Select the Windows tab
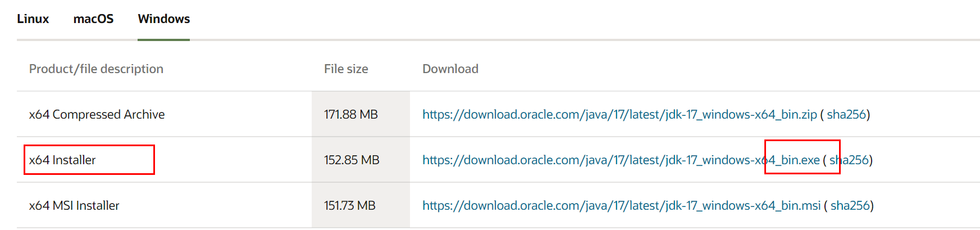Viewport: 980px width, 230px height. coord(163,19)
